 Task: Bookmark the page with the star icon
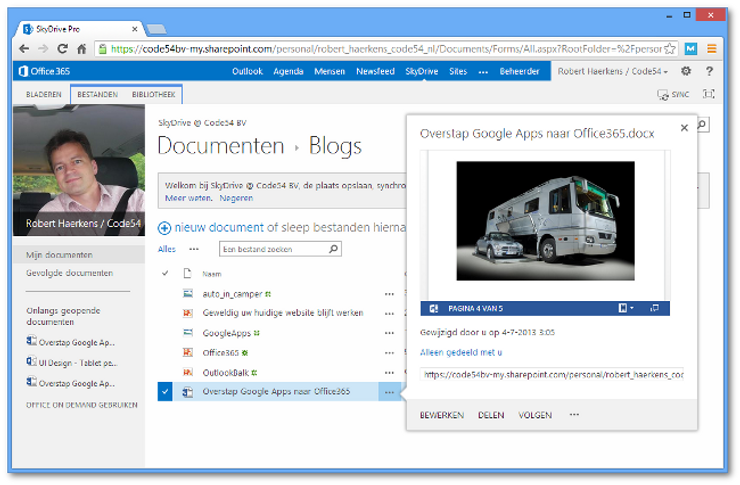(x=669, y=49)
